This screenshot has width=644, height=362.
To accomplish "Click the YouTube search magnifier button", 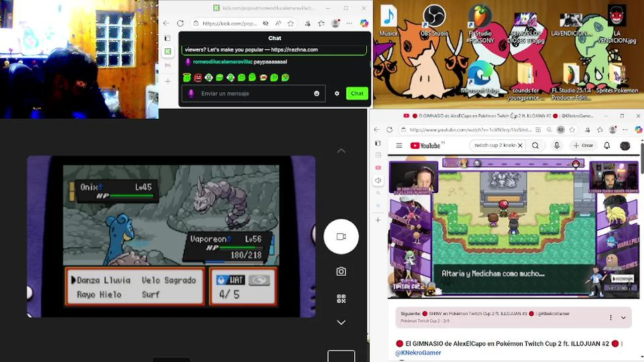I will click(x=535, y=145).
